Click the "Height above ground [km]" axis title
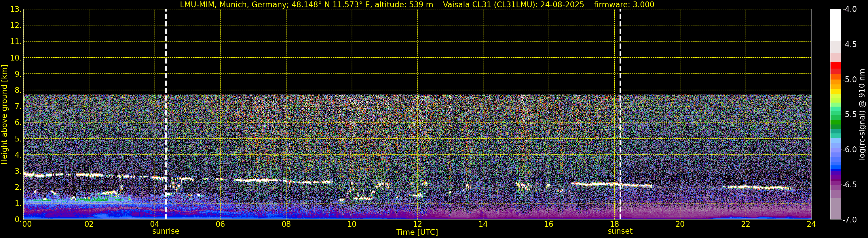This screenshot has height=238, width=868. coord(4,115)
